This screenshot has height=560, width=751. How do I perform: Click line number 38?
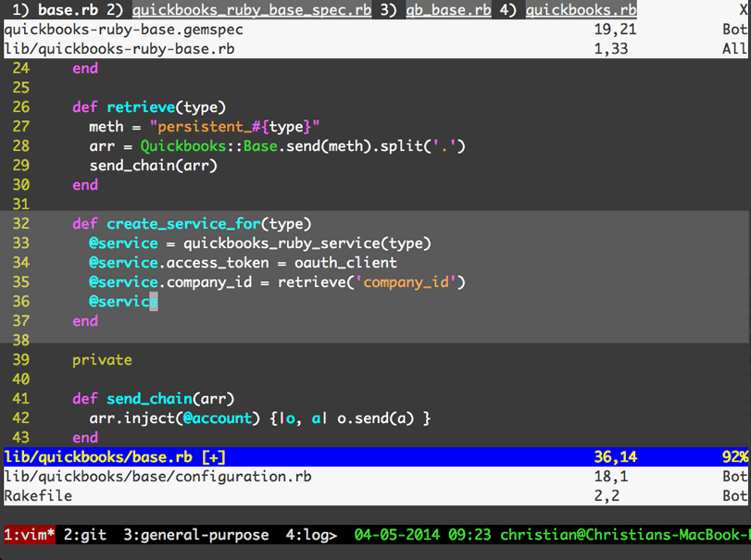click(20, 341)
